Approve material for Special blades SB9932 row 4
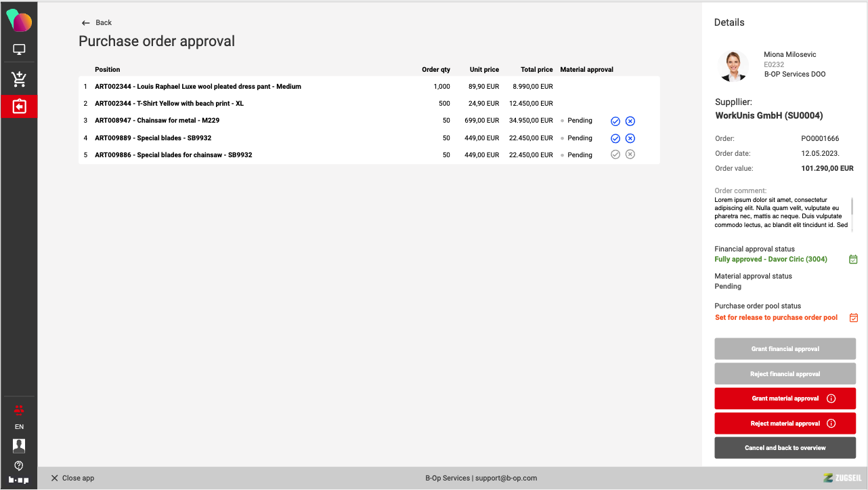Viewport: 868px width, 490px height. click(x=615, y=138)
